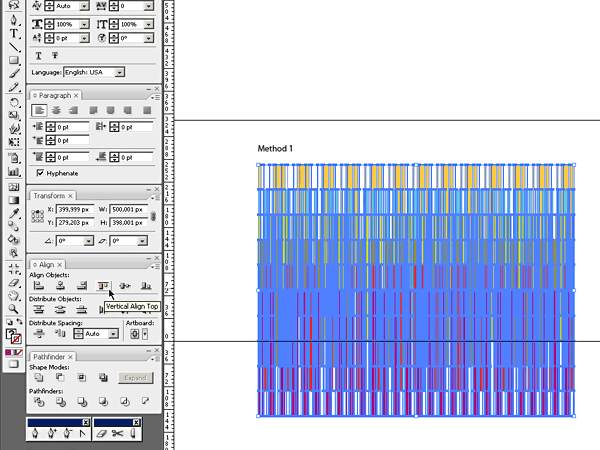Switch to the Paragraph tab

[55, 95]
